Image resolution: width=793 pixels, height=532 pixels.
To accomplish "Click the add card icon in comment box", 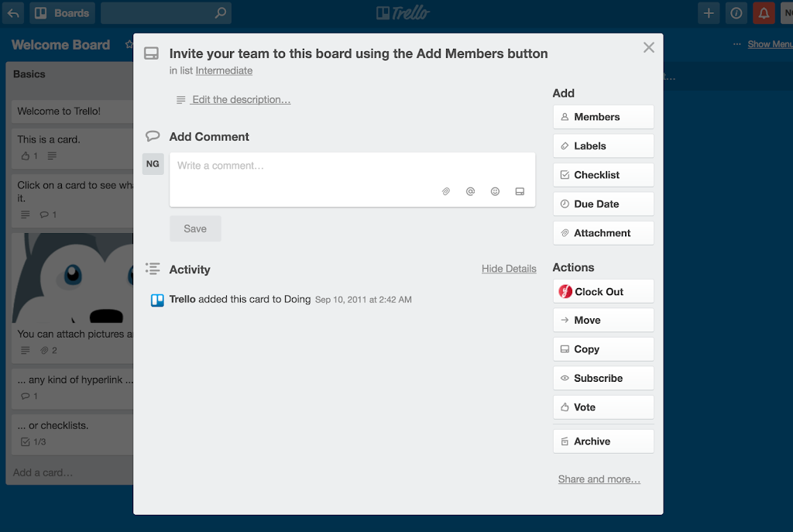I will [x=520, y=191].
